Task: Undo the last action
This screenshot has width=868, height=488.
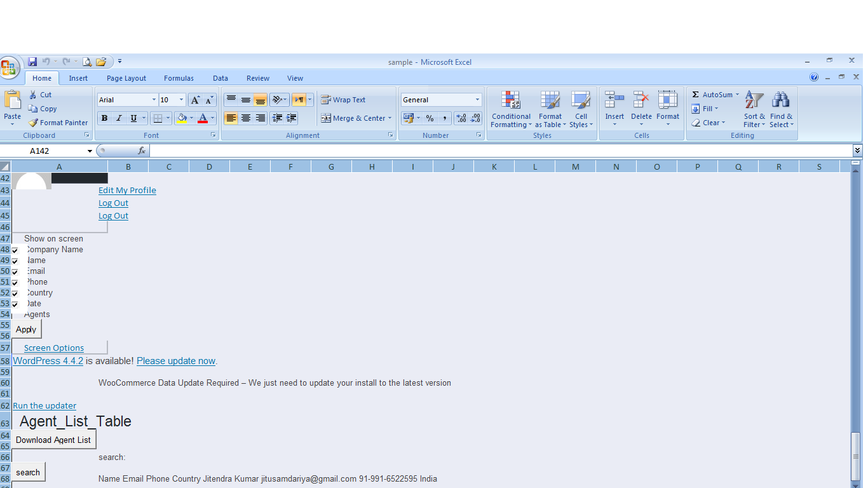Action: pos(46,62)
